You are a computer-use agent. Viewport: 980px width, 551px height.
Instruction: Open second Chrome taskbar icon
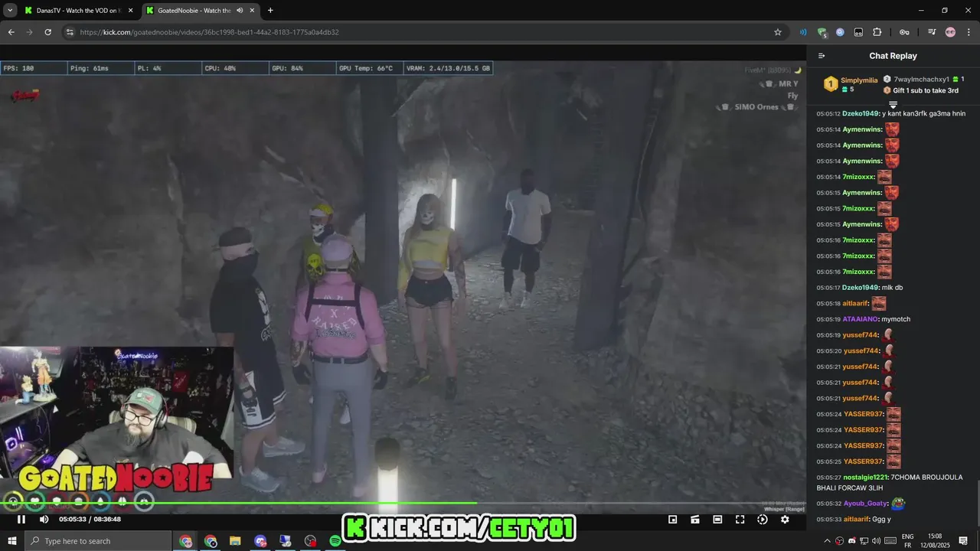[211, 541]
